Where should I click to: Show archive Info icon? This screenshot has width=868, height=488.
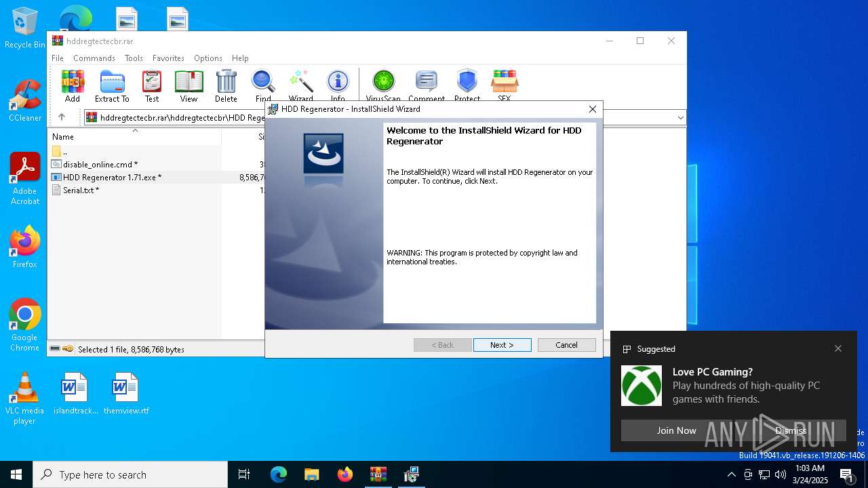338,86
